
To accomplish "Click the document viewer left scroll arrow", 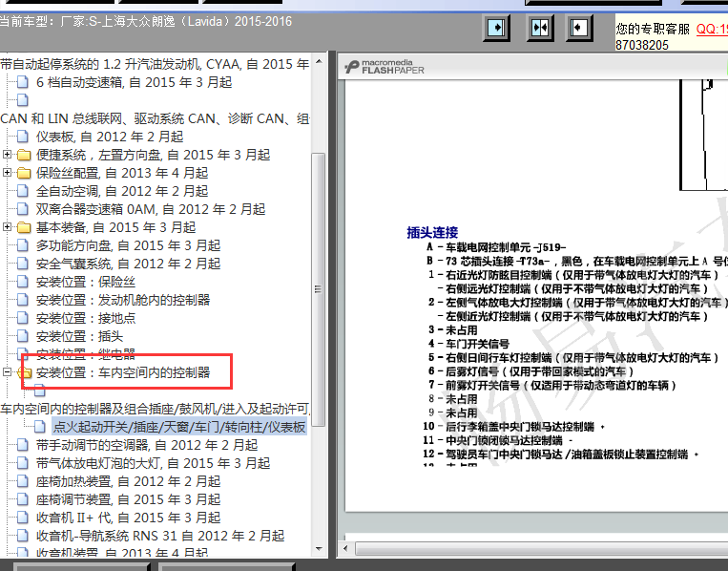I will tap(345, 548).
